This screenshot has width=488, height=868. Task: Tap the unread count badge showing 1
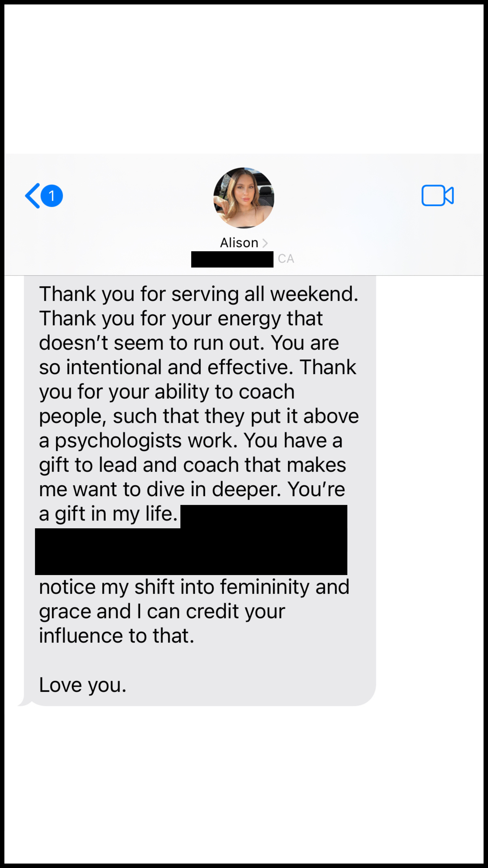(52, 196)
